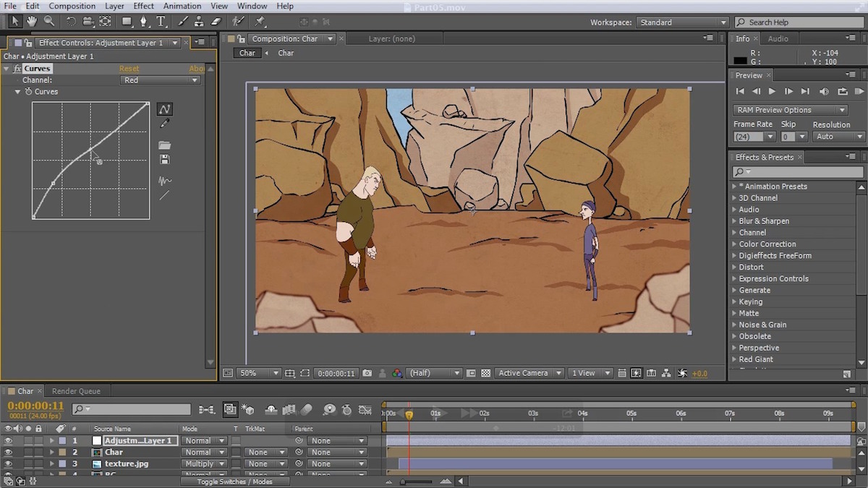Click the Toggle Switches / Modes button
Viewport: 868px width, 488px height.
coord(235,481)
